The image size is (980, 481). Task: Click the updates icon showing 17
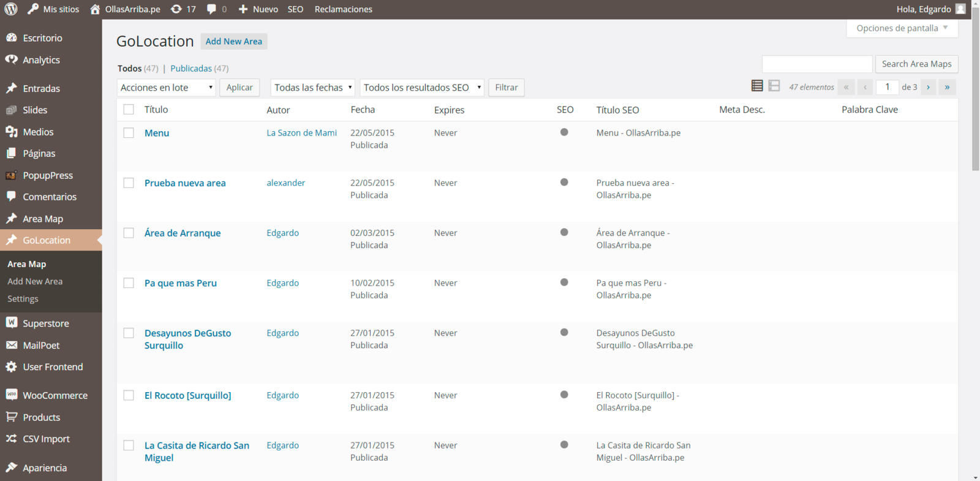point(176,9)
